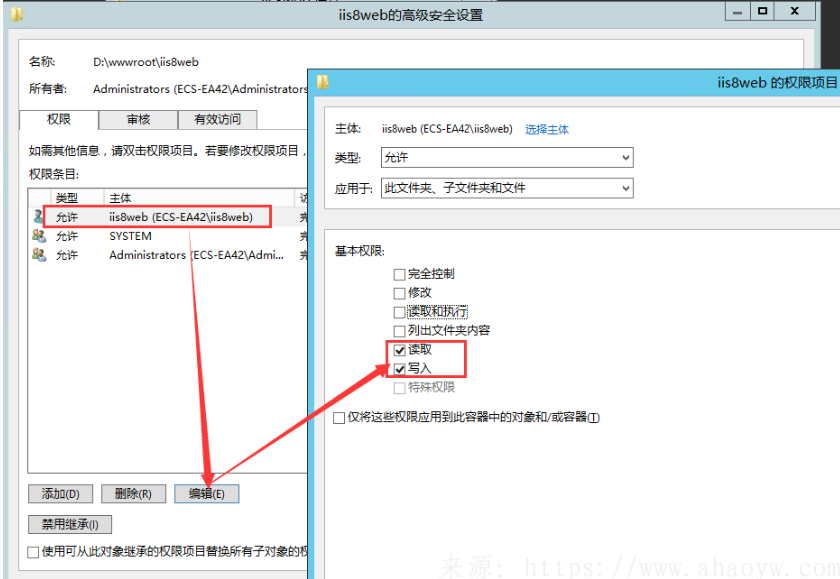Toggle the 修改 permission checkbox
Image resolution: width=840 pixels, height=579 pixels.
(400, 293)
